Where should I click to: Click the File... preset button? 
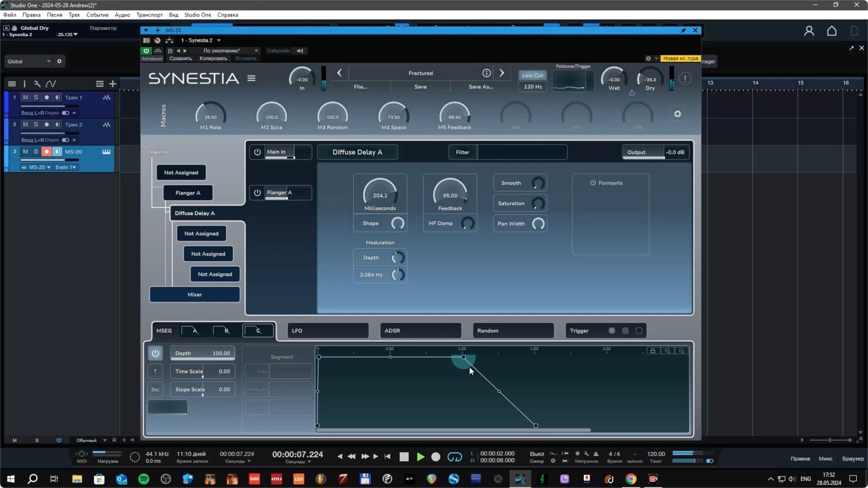click(x=360, y=87)
